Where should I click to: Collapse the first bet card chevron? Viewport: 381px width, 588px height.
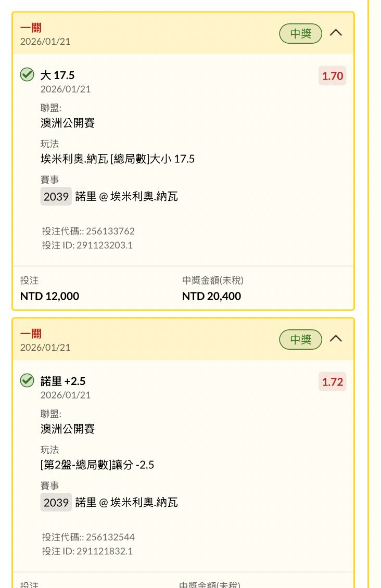[x=336, y=33]
